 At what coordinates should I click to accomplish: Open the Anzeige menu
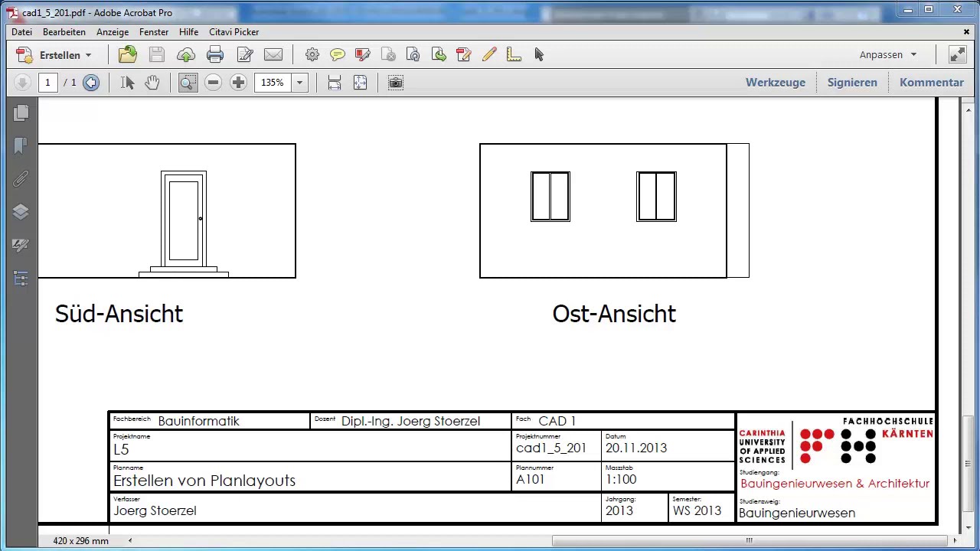[x=113, y=32]
